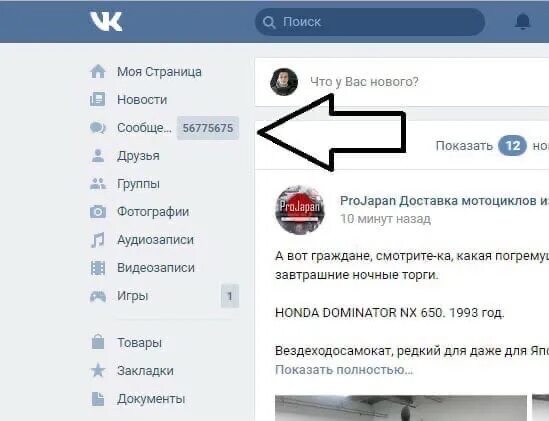Expand post via Показать полностью link

click(344, 370)
